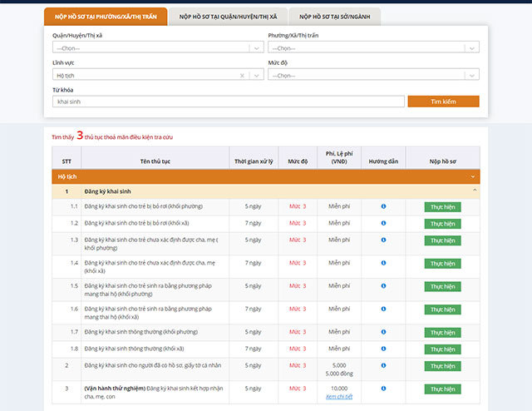Collapse the 'Đăng ký khai sinh' group row
532x411 pixels.
tap(473, 191)
